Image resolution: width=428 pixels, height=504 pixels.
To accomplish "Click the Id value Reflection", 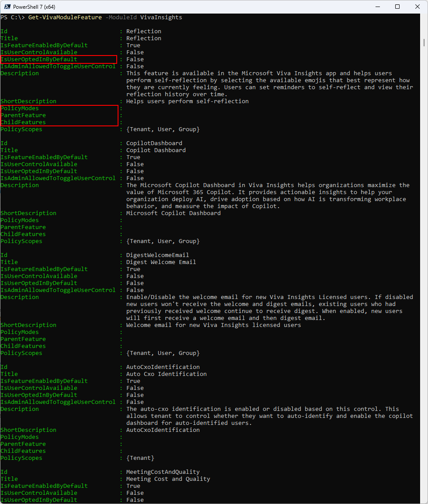I will 144,31.
